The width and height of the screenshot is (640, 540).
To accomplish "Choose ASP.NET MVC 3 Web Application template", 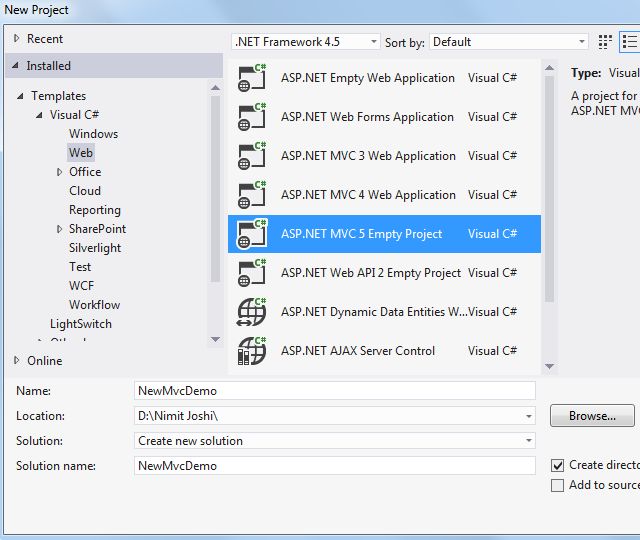I will point(384,156).
